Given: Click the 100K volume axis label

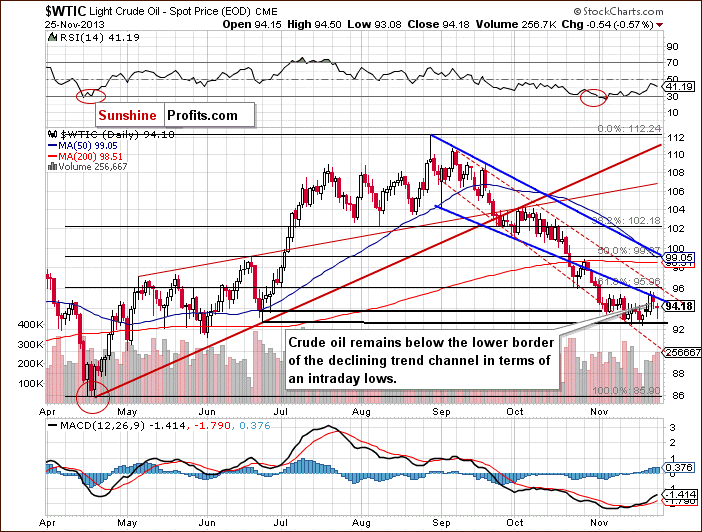Looking at the screenshot, I should coord(31,383).
